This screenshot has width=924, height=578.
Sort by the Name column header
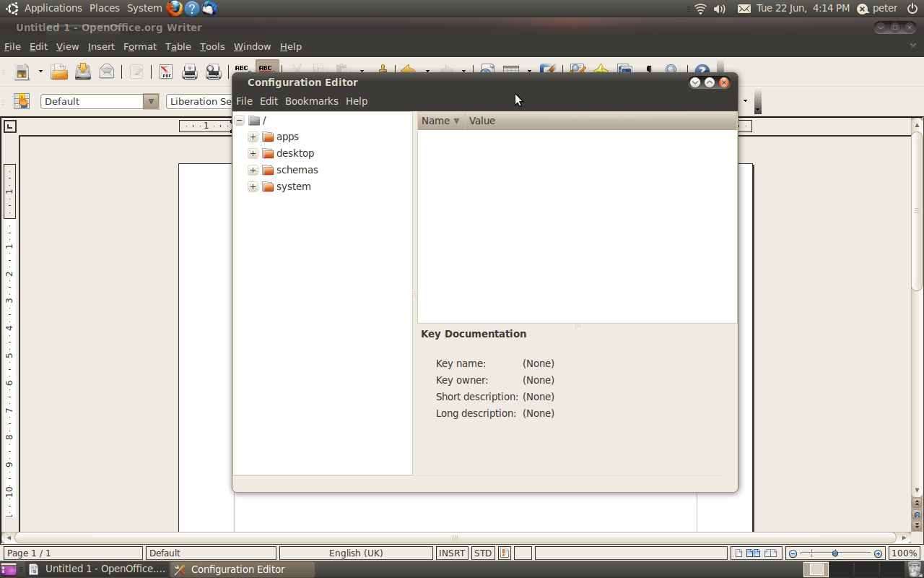click(x=441, y=121)
